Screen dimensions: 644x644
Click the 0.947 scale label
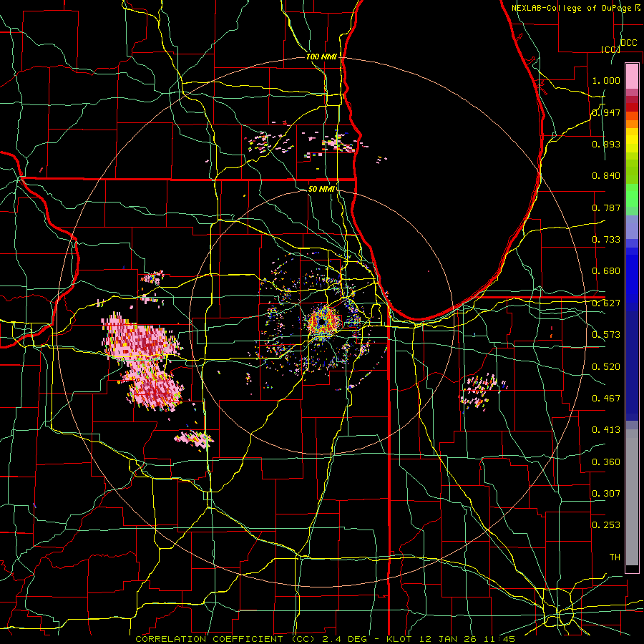point(606,112)
